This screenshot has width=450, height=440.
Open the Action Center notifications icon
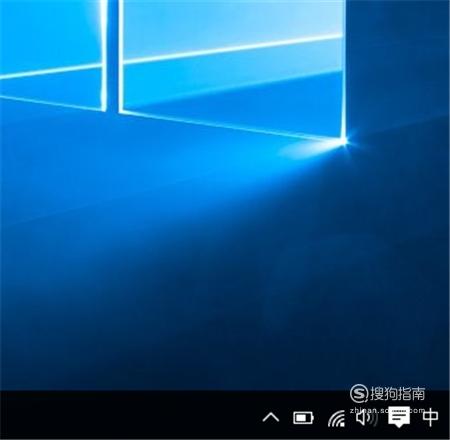399,417
